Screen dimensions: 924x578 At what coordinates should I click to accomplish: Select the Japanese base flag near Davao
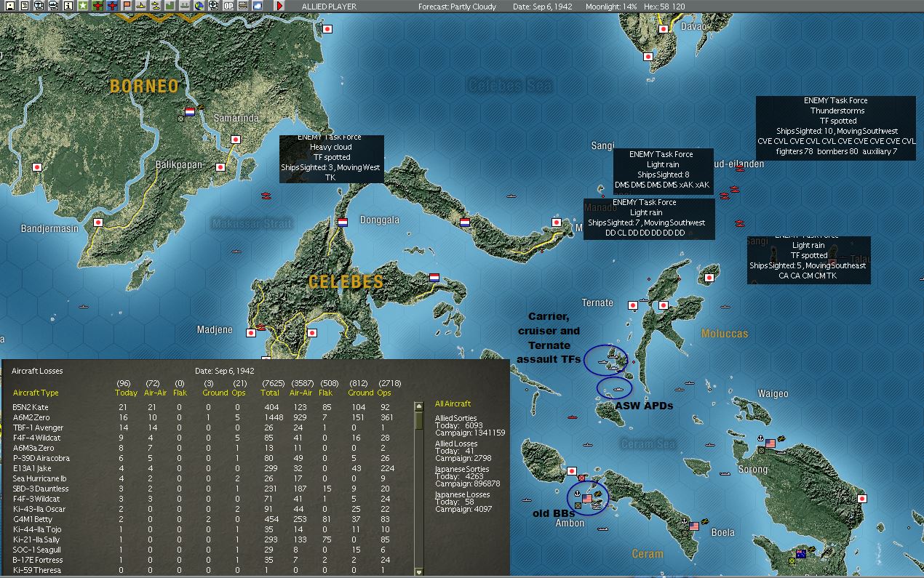[x=664, y=29]
